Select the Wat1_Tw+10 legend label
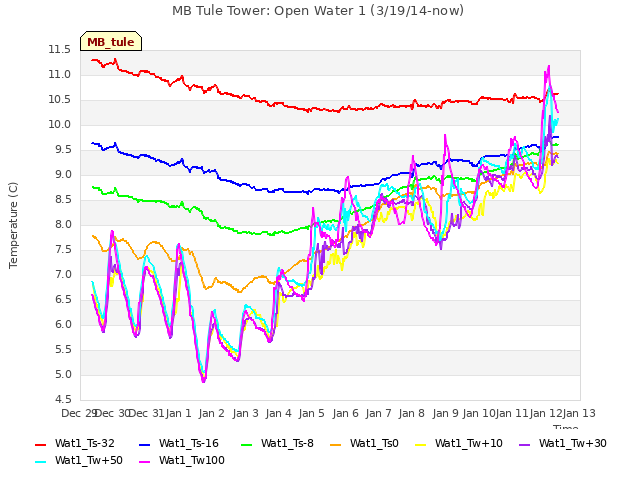 (x=469, y=444)
